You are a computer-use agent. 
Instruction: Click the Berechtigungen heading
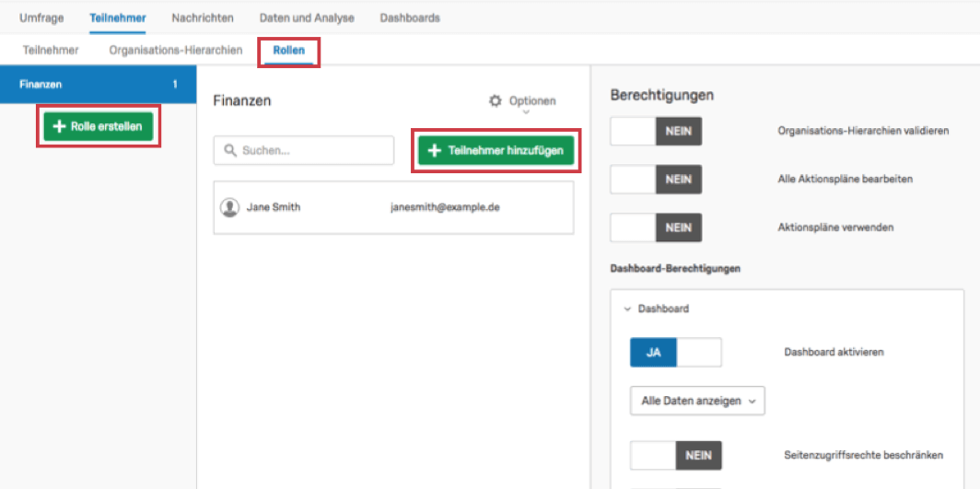coord(662,96)
